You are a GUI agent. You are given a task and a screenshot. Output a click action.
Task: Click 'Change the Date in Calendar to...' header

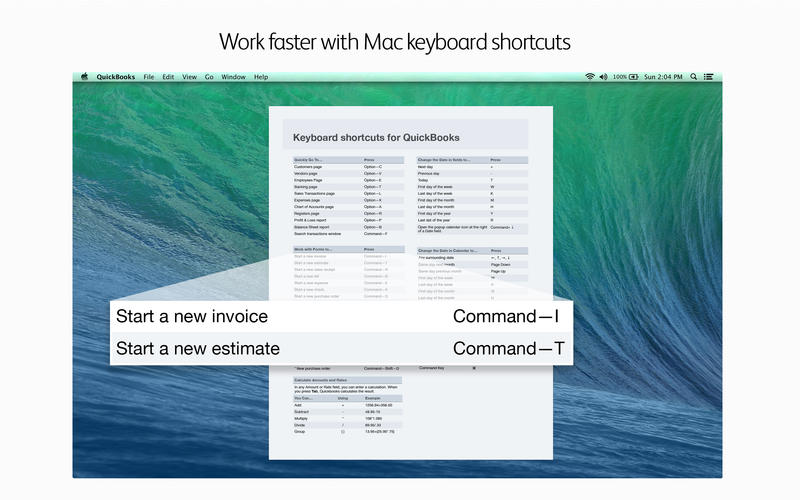[x=472, y=251]
